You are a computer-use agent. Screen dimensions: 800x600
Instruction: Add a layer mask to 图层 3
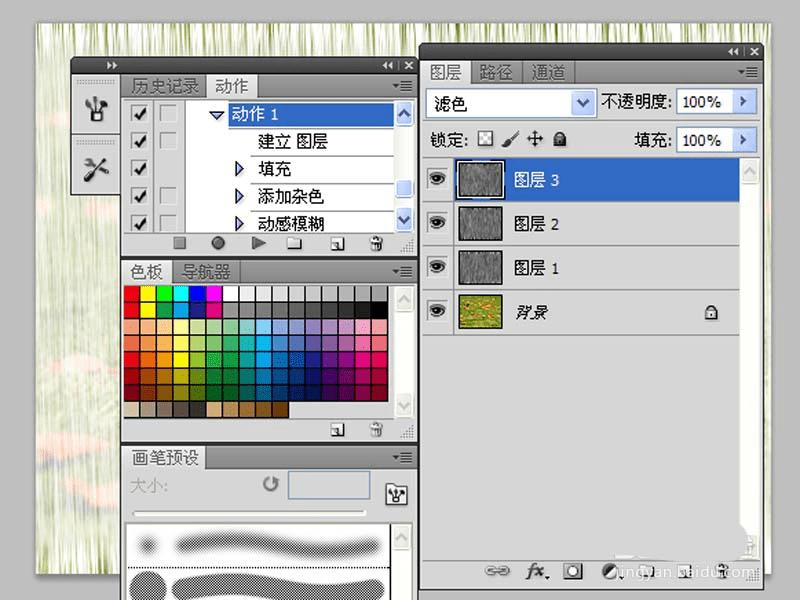[x=572, y=571]
